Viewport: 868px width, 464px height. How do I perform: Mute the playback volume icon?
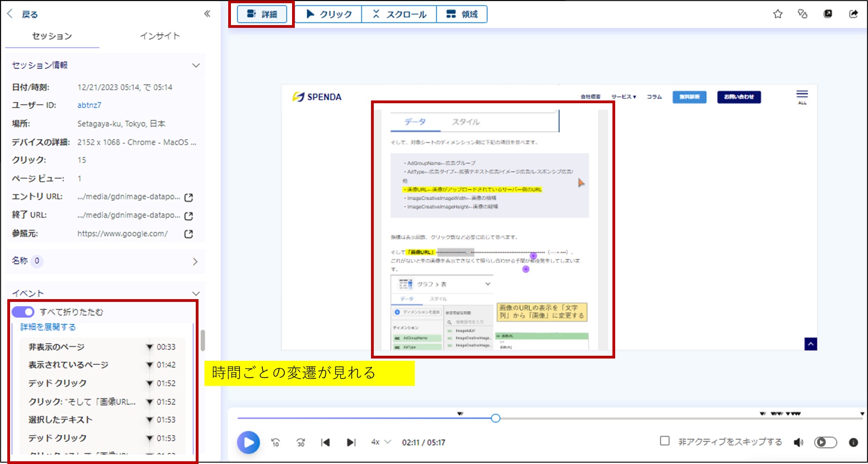click(798, 442)
